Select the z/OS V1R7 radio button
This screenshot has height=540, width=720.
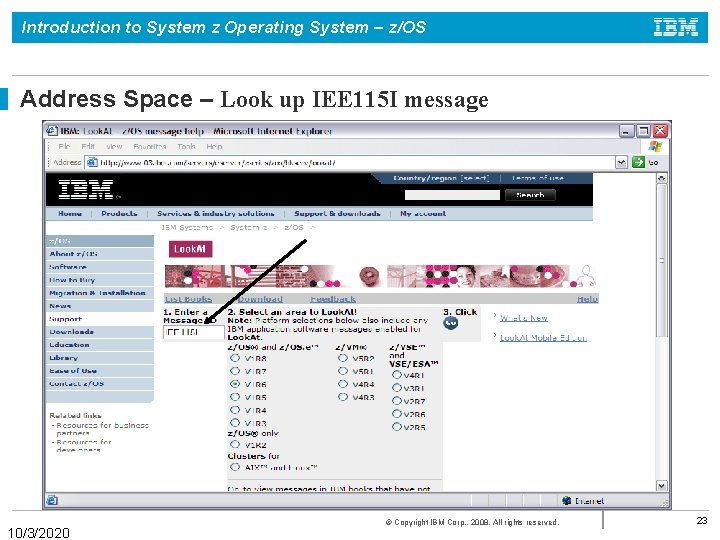(x=235, y=371)
